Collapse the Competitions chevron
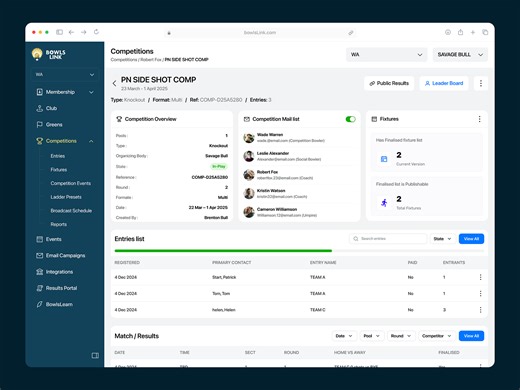Image resolution: width=520 pixels, height=390 pixels. (91, 141)
